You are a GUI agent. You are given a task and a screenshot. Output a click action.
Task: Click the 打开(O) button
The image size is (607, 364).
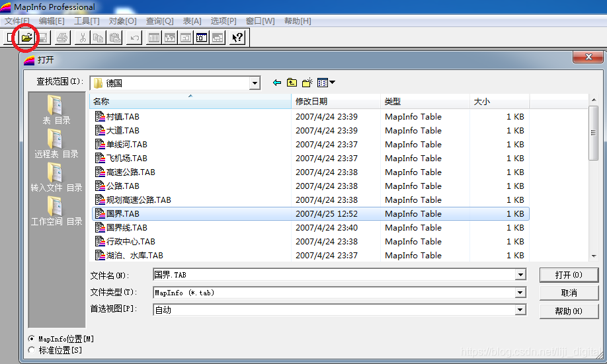569,275
